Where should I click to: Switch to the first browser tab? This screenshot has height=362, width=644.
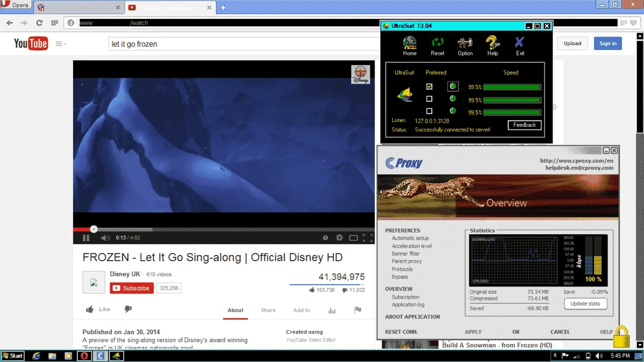[78, 8]
